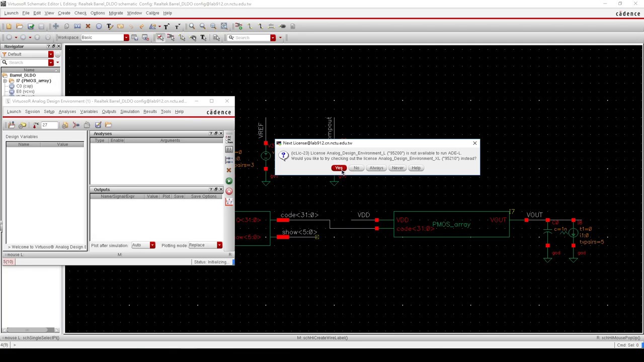Click the Plot Outputs waveform icon in ADE
The height and width of the screenshot is (362, 644).
coord(229,202)
